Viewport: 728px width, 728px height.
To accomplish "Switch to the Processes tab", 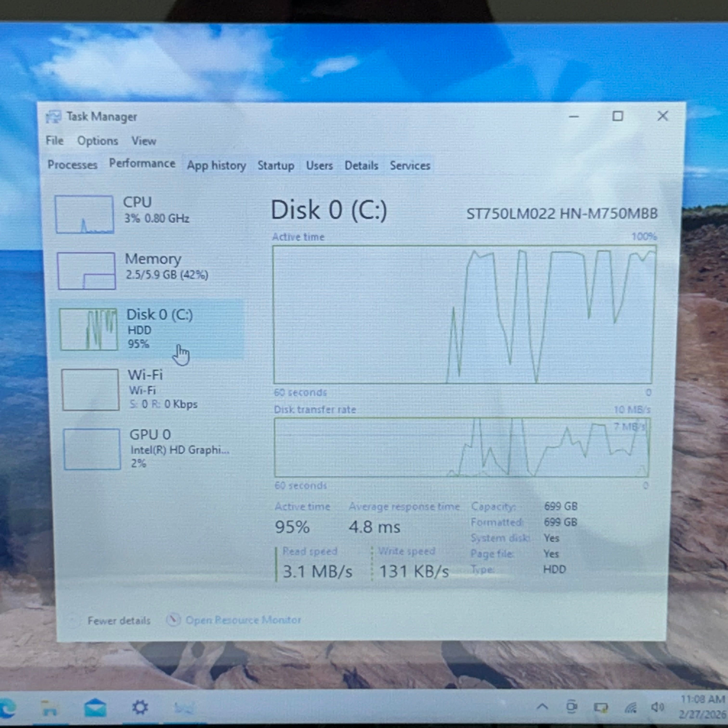I will click(72, 165).
